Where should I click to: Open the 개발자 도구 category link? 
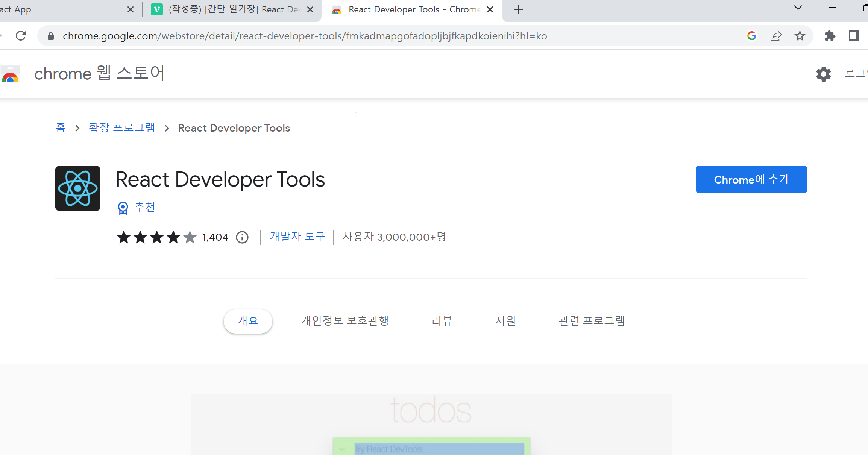[297, 237]
